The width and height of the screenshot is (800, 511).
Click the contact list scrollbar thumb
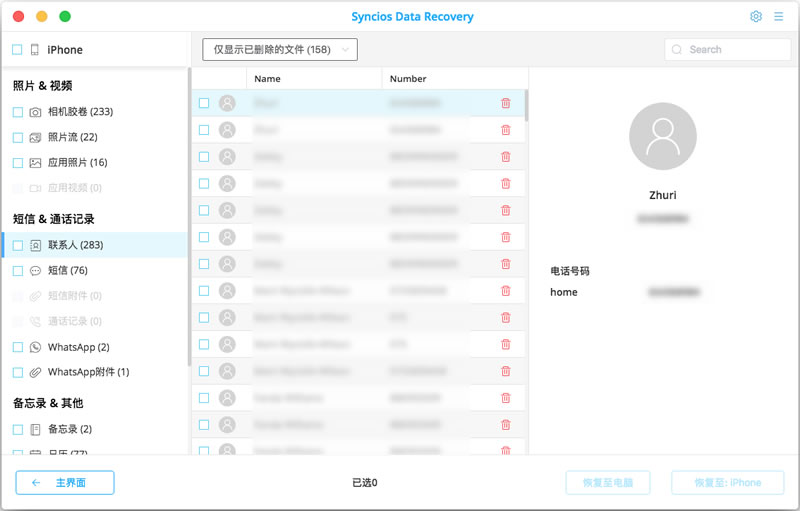coord(527,106)
